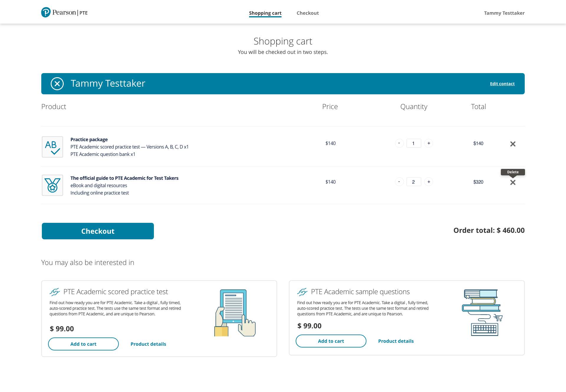Click the PTE Academic question bank x1 line
This screenshot has width=566, height=392.
click(103, 154)
